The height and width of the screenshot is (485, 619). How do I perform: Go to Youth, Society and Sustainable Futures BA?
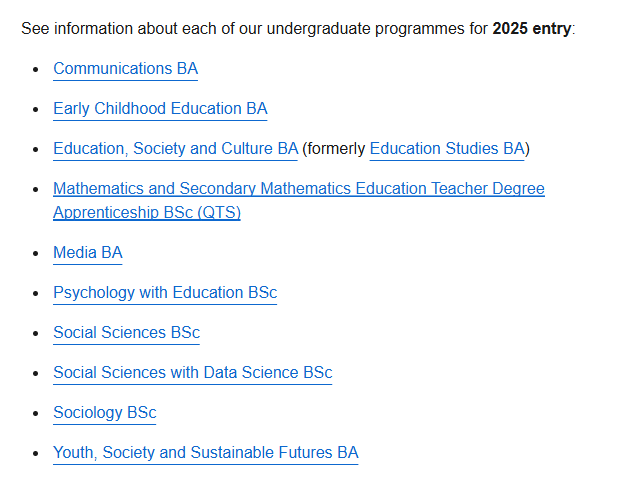point(206,452)
